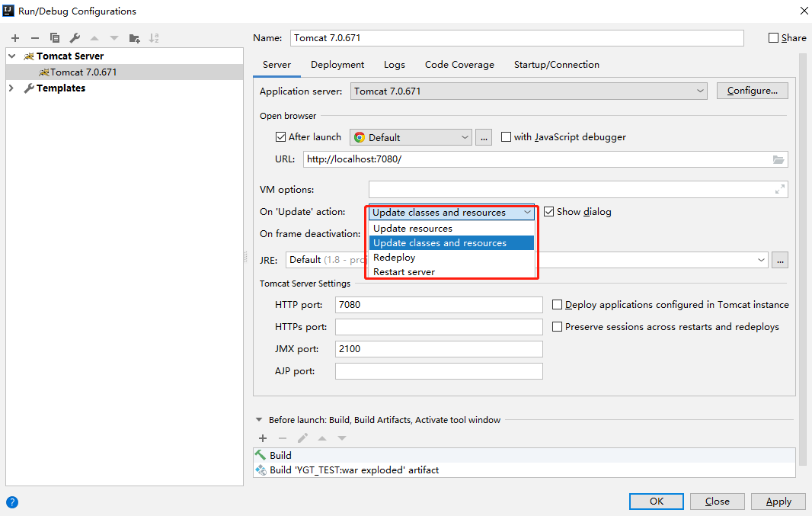Add a new configuration with the plus icon
This screenshot has height=516, width=812.
(15, 38)
